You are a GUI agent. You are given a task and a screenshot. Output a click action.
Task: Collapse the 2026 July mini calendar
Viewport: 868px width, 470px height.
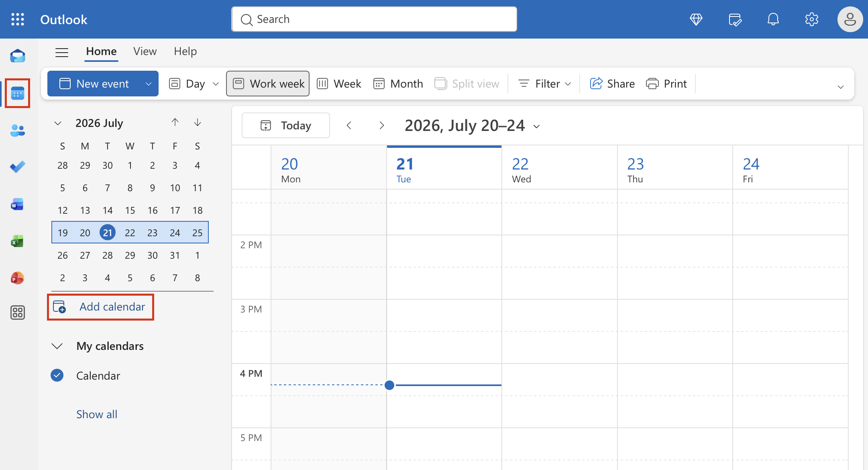tap(58, 123)
